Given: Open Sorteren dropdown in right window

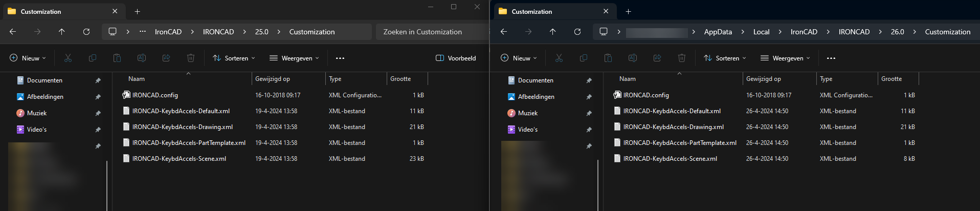Looking at the screenshot, I should [725, 58].
